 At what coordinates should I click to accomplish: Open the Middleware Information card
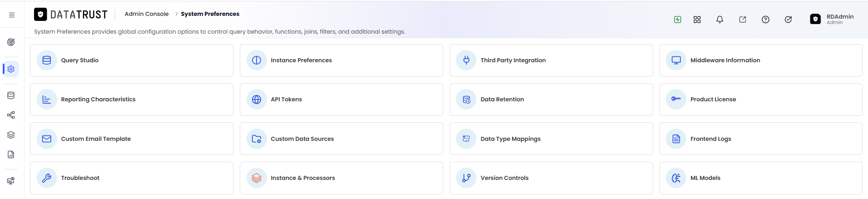point(761,60)
